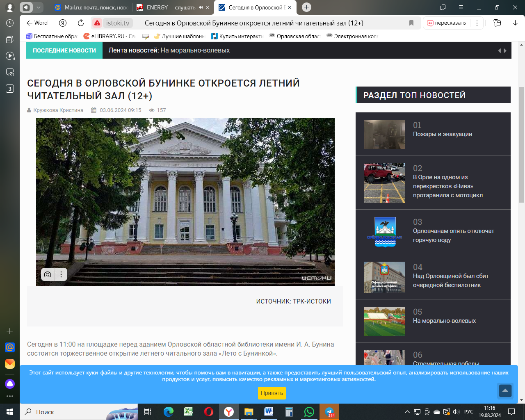
Task: Open Alice assistant in sidebar
Action: pos(10,384)
